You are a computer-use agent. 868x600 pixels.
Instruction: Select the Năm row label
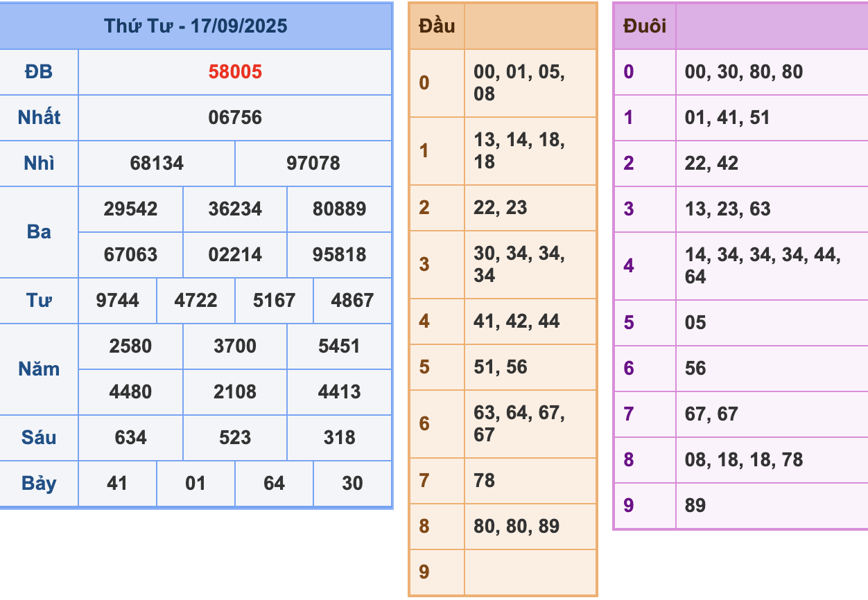tap(39, 369)
